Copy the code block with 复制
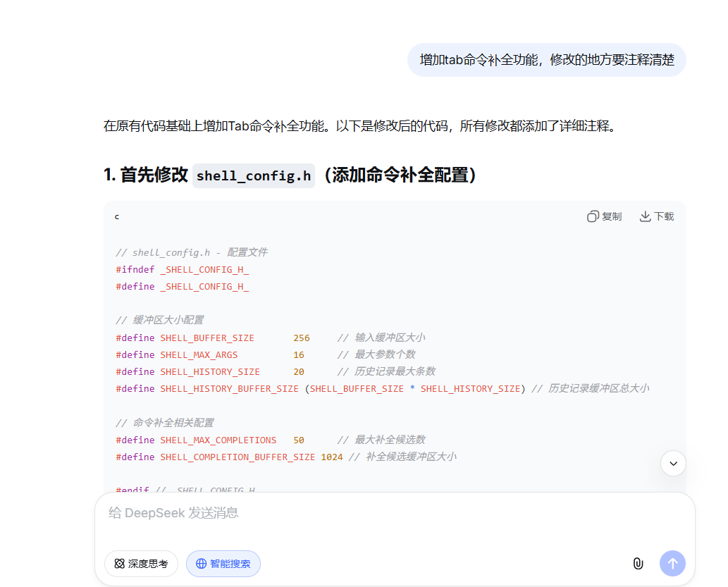 [604, 216]
